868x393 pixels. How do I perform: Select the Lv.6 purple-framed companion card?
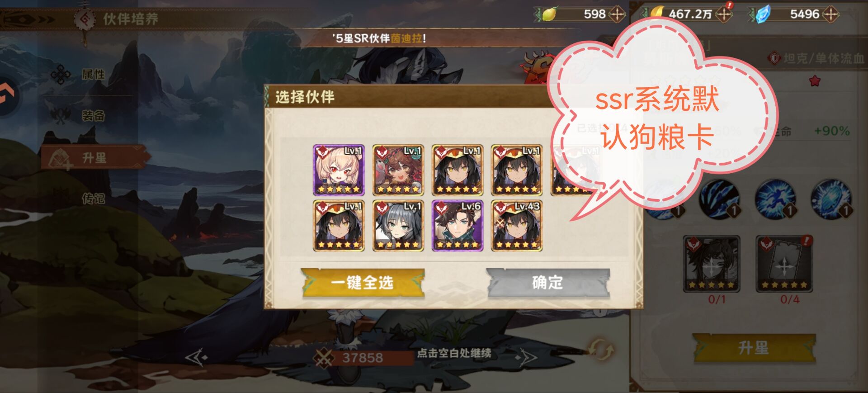pos(458,226)
